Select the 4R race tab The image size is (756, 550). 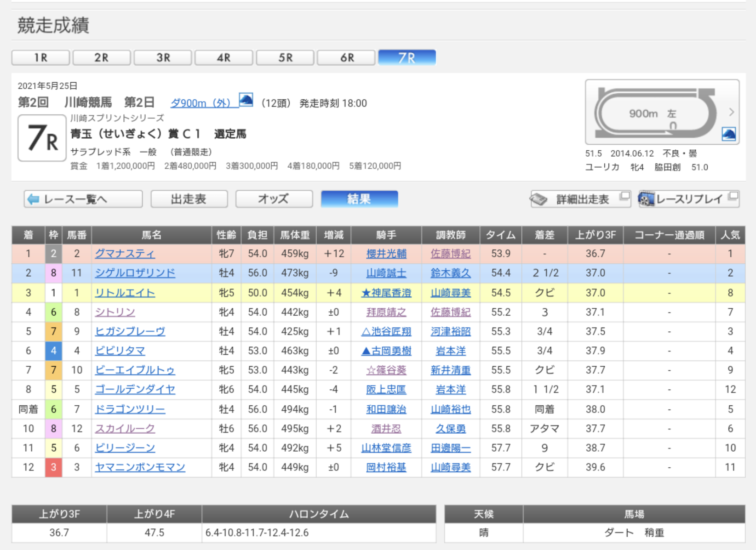pyautogui.click(x=223, y=57)
